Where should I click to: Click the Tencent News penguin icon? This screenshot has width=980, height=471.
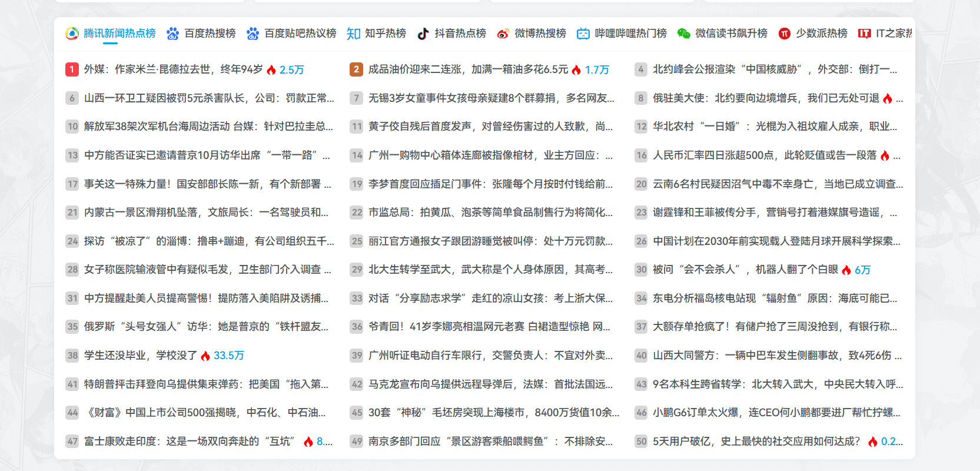point(72,34)
